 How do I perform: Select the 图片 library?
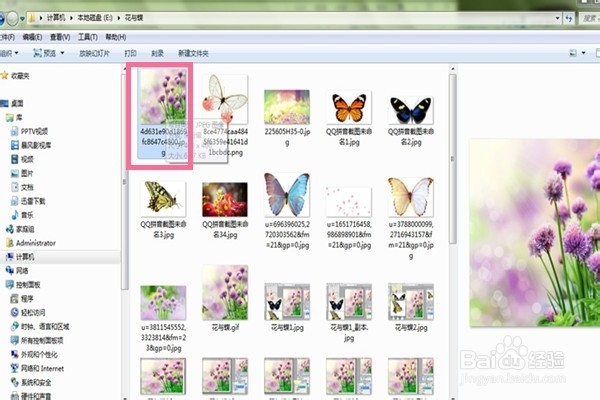(x=22, y=173)
